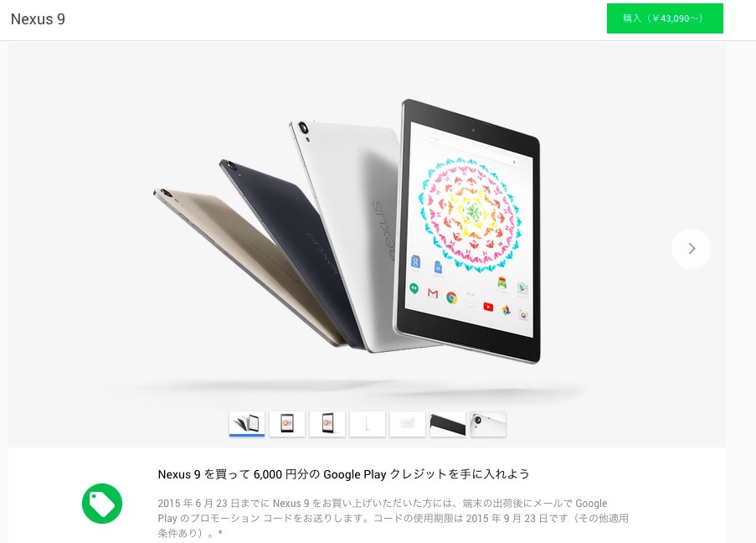Advance to the next image with the arrow

click(x=692, y=249)
